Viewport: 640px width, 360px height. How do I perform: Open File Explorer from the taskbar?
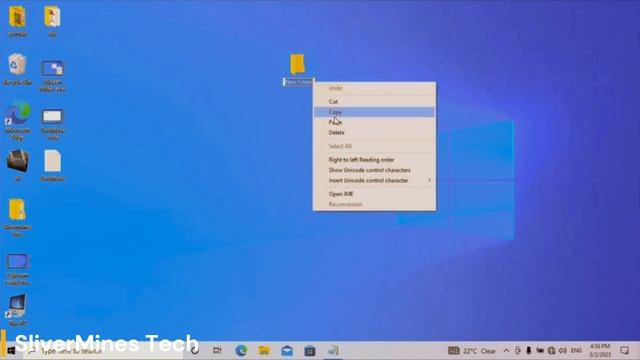click(x=264, y=351)
